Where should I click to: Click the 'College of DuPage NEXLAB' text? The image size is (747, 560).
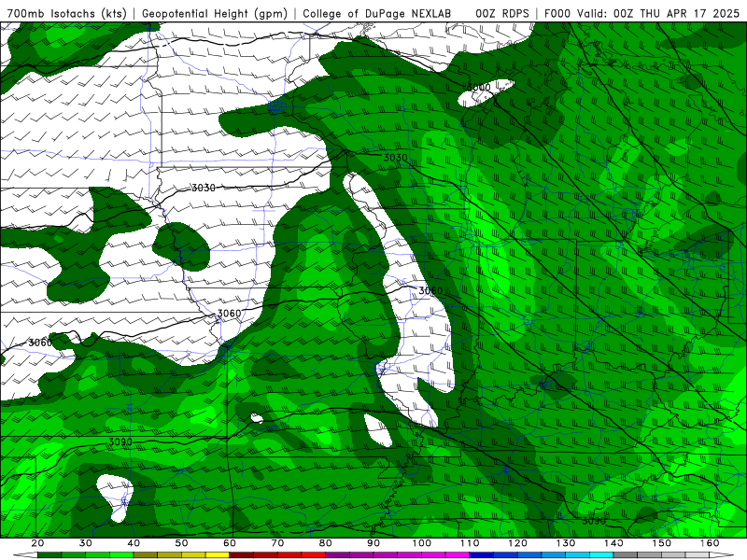point(376,14)
